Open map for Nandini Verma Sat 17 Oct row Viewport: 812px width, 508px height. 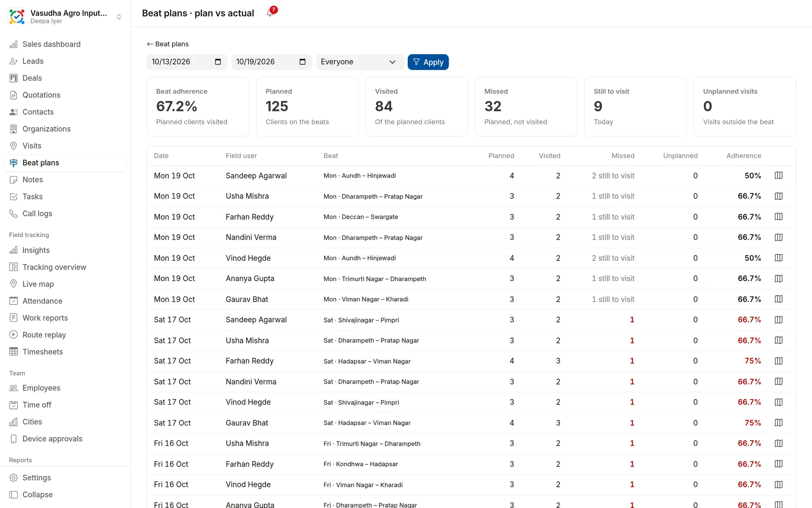[779, 381]
